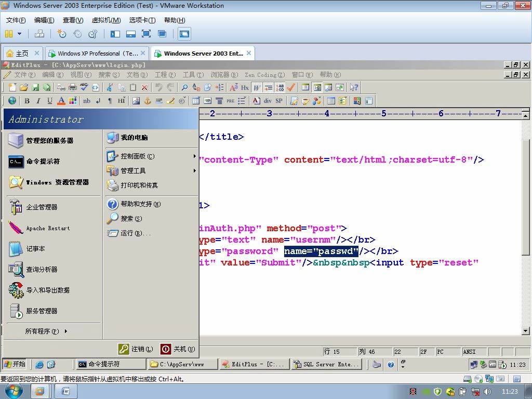532x399 pixels.
Task: Apply Italic I in HTML toolbar
Action: [38, 101]
